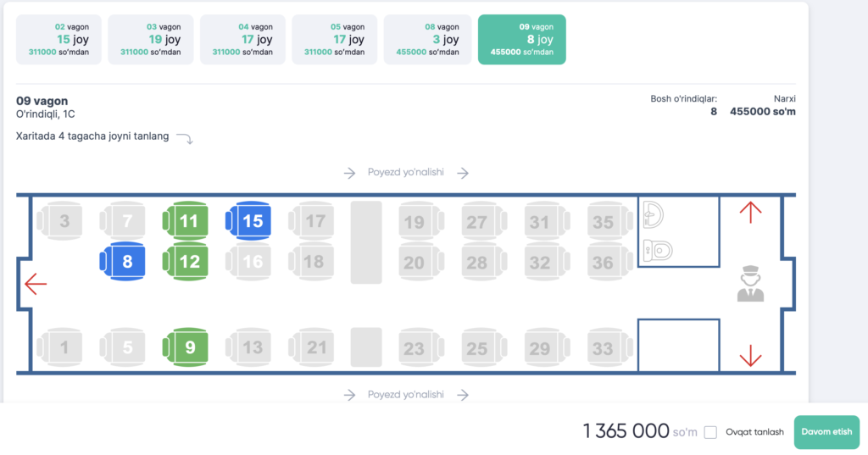
Task: Switch to the 02 vagon tab
Action: coord(58,39)
